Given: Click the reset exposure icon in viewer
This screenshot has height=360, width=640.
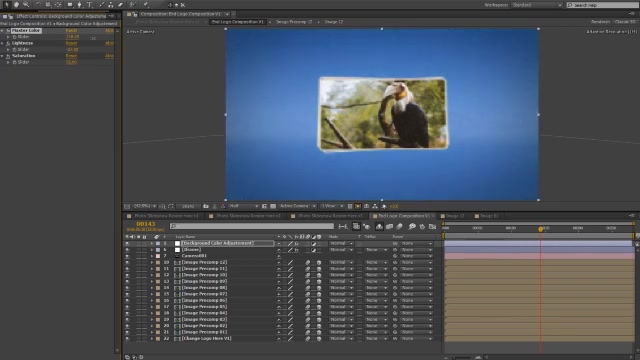Looking at the screenshot, I should point(384,206).
